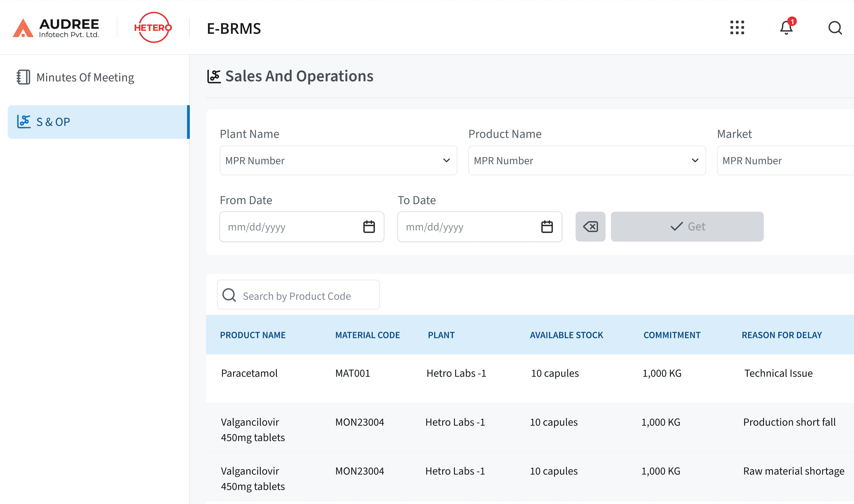Screen dimensions: 854x504
Task: Click the notification badge showing 1
Action: [x=792, y=21]
